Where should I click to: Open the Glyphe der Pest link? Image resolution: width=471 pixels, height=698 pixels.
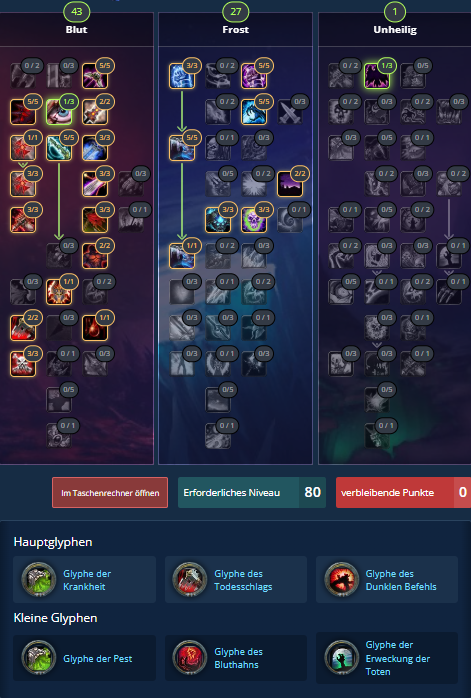coord(97,658)
